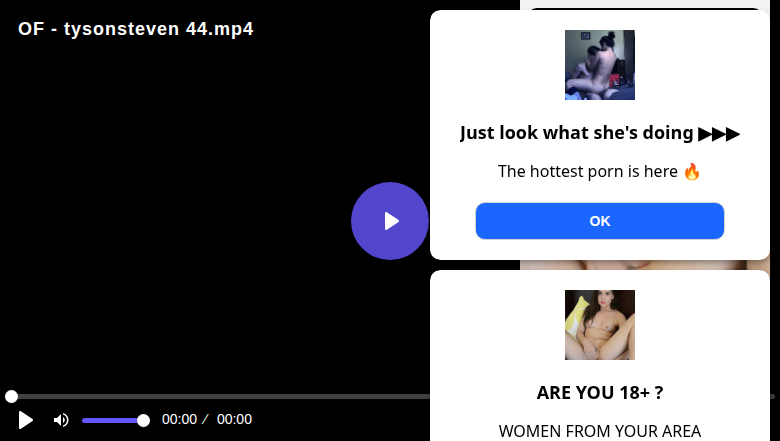Click the elapsed time 00:00 readout
The width and height of the screenshot is (780, 441).
[x=179, y=420]
